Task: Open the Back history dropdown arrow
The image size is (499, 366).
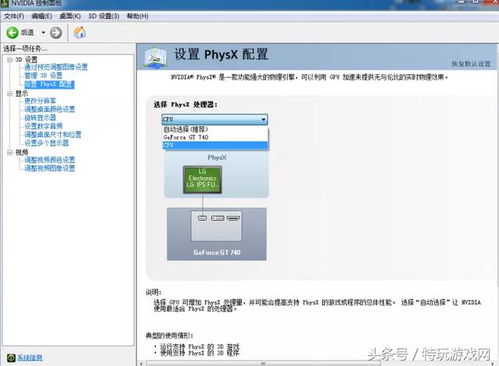Action: click(x=43, y=33)
